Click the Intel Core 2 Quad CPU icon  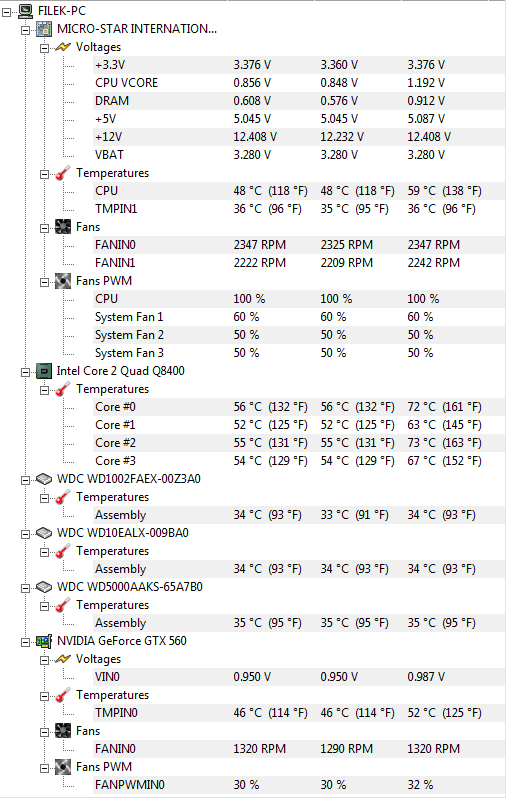coord(44,371)
